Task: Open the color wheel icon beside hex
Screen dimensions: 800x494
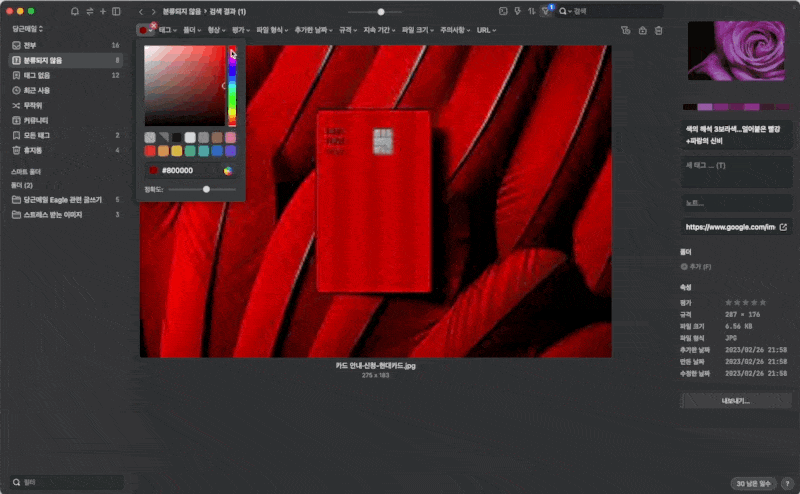Action: coord(228,171)
